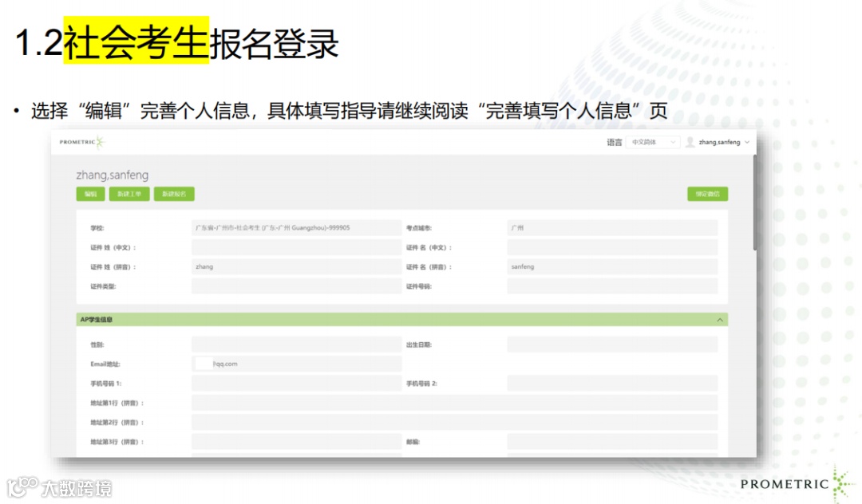Viewport: 862px width, 504px height.
Task: Click the 证件 姓 (中文) input field
Action: click(x=296, y=247)
